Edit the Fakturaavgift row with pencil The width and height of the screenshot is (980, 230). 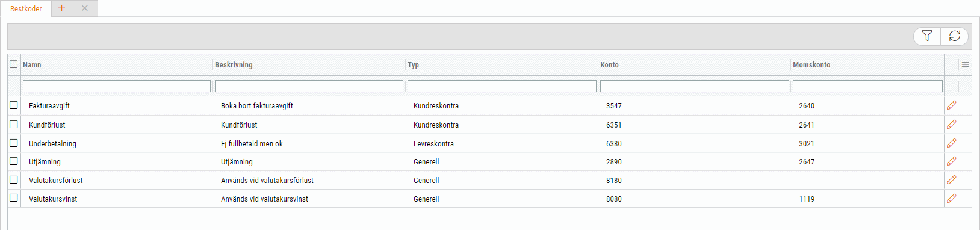[952, 105]
